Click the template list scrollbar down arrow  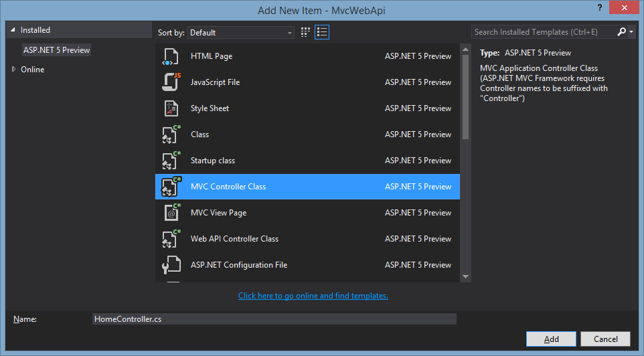click(466, 276)
